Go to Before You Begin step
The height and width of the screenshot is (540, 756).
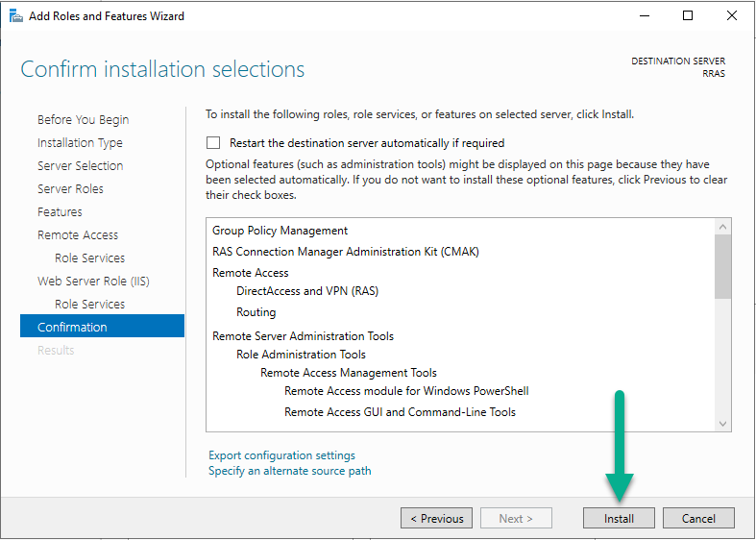click(x=83, y=119)
